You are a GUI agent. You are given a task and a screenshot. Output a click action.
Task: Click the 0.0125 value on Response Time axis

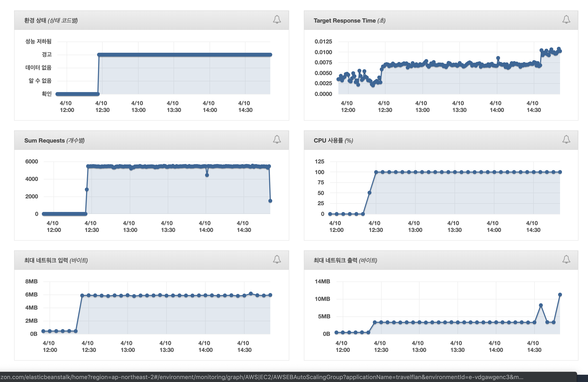point(323,42)
